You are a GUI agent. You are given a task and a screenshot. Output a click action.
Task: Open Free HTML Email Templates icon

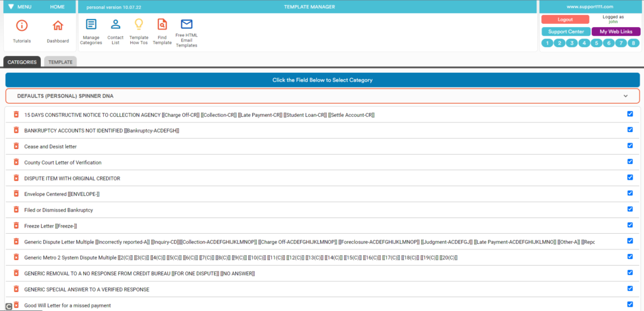(x=186, y=24)
